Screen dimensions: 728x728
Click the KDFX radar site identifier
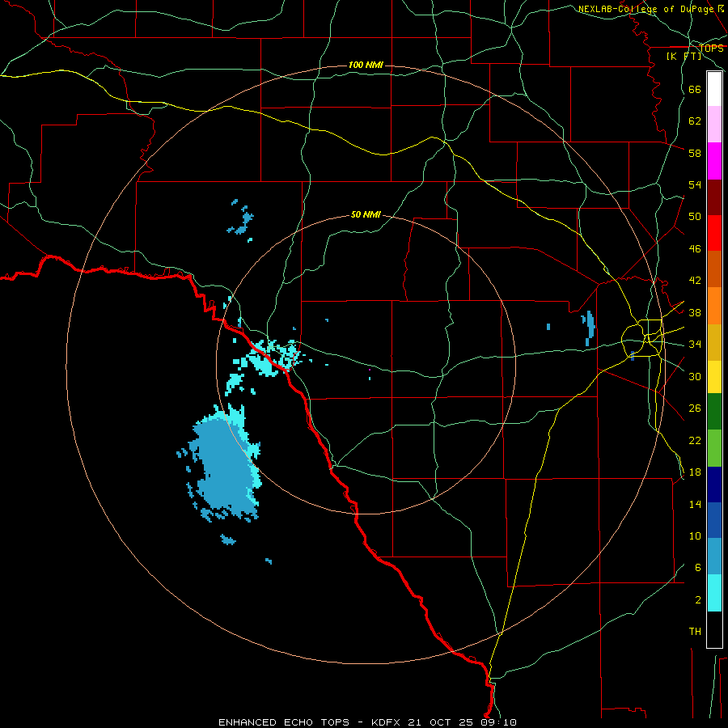[x=385, y=722]
